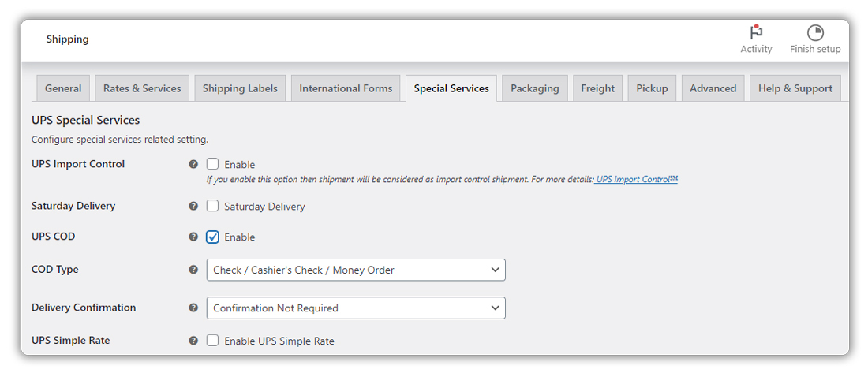This screenshot has width=868, height=373.
Task: Enable the UPS Import Control checkbox
Action: tap(212, 164)
